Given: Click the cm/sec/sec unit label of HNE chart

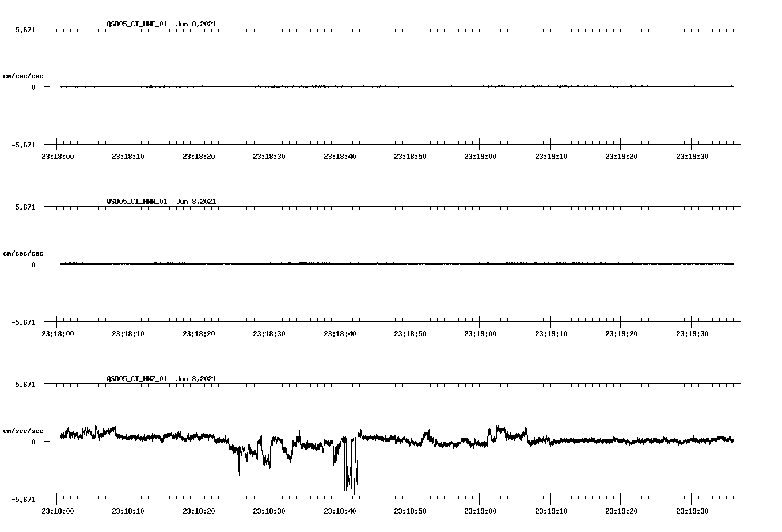Looking at the screenshot, I should click(23, 76).
